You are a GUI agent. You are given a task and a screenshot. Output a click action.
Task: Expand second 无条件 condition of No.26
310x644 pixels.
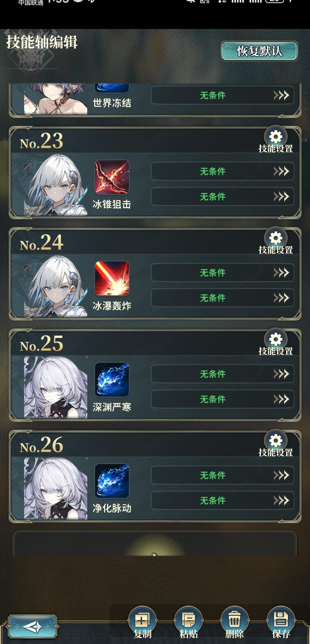pyautogui.click(x=222, y=501)
